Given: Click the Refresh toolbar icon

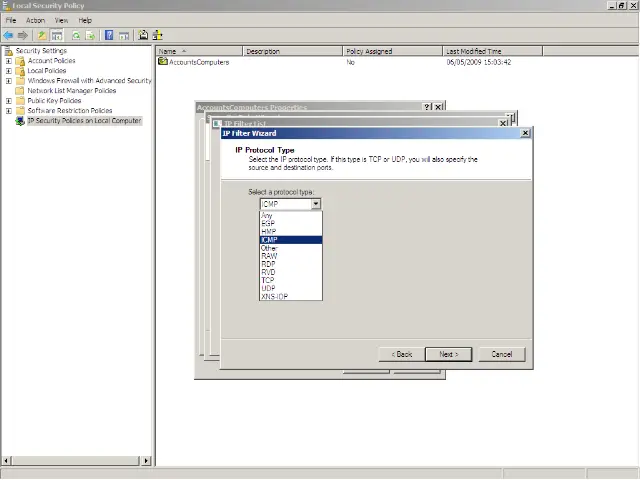Looking at the screenshot, I should click(x=75, y=35).
